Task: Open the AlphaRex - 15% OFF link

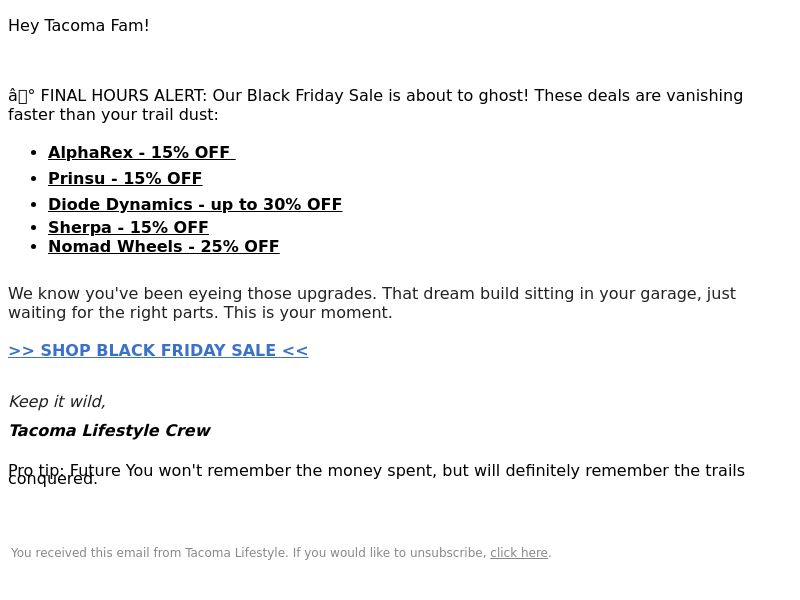Action: tap(141, 152)
